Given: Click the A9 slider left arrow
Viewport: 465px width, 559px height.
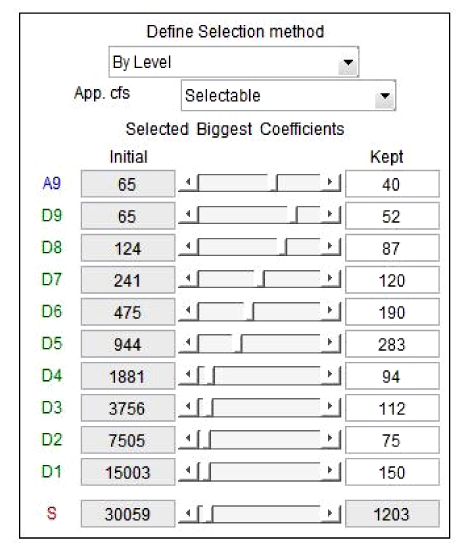Looking at the screenshot, I should 188,183.
